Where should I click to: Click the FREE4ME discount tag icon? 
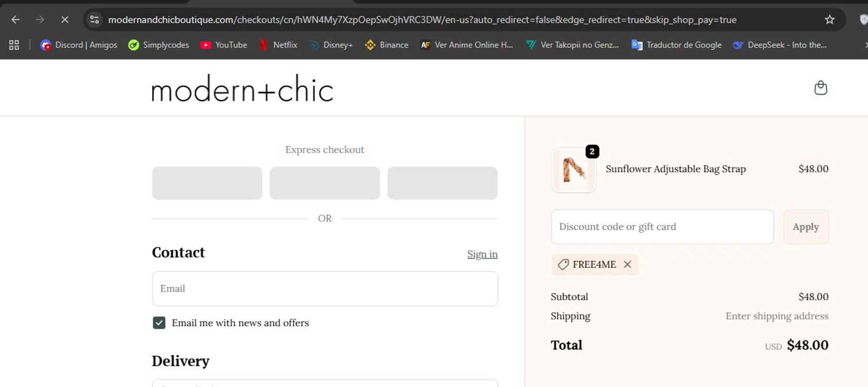pyautogui.click(x=563, y=264)
